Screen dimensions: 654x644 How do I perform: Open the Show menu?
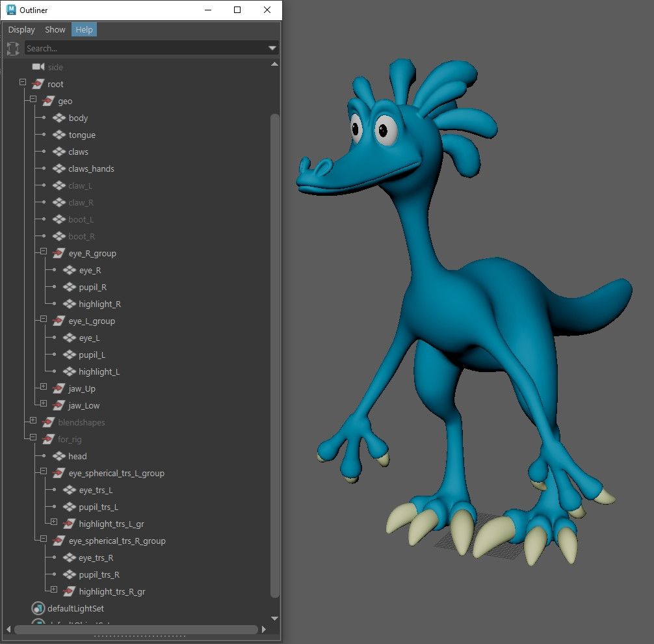(x=55, y=29)
